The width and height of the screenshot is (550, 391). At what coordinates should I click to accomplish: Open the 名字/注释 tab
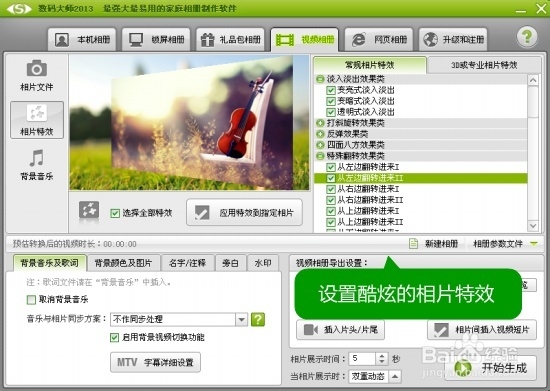187,263
